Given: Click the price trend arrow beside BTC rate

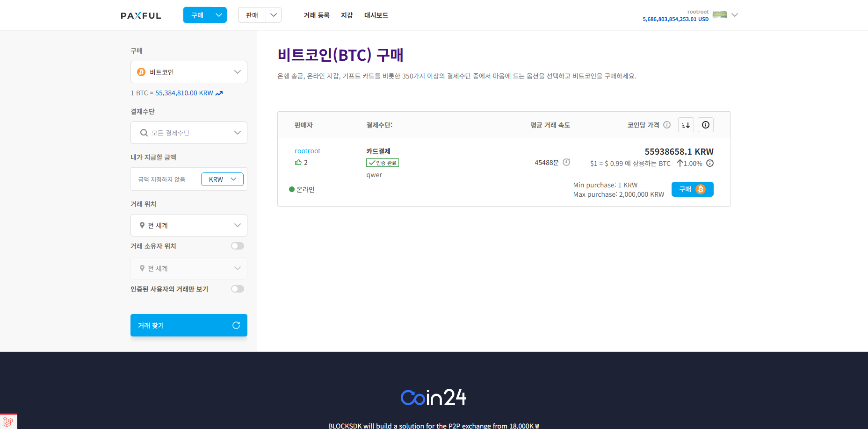Looking at the screenshot, I should tap(218, 93).
